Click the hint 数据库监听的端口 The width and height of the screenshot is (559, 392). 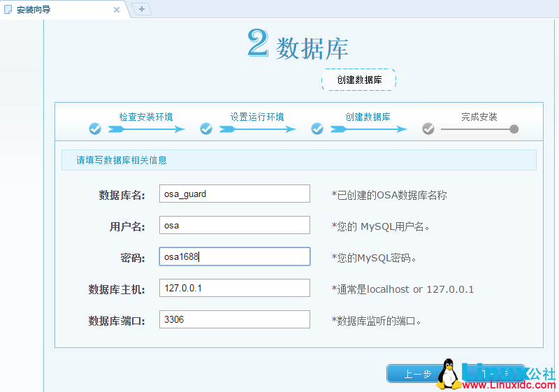tap(376, 321)
